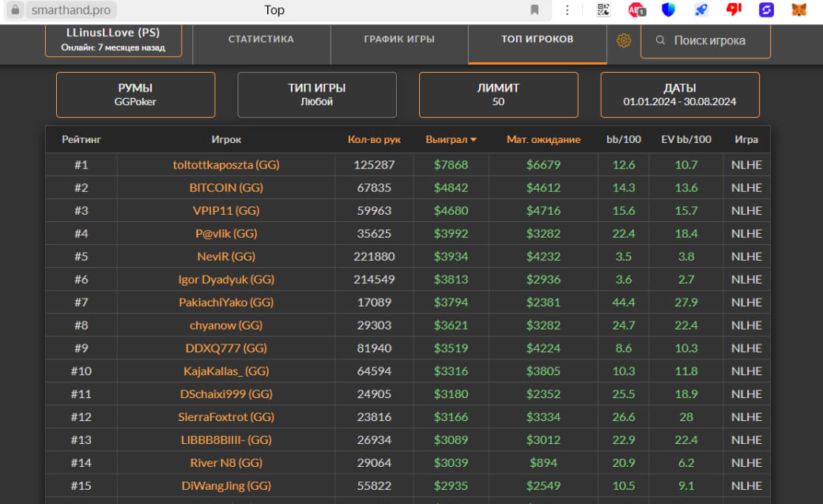Click the Игрок column header
Image resolution: width=823 pixels, height=504 pixels.
click(x=226, y=140)
